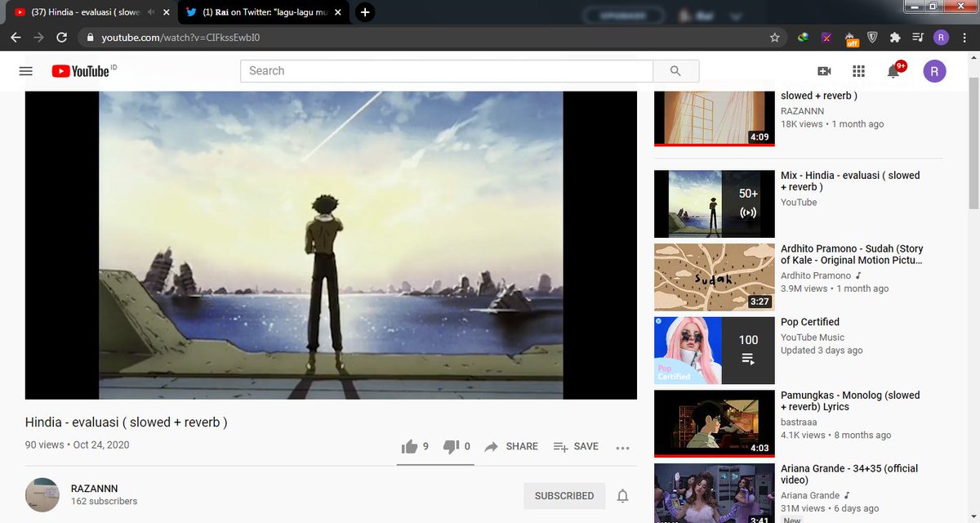Open the Ariana Grande 34+35 video title
The width and height of the screenshot is (980, 523).
[849, 474]
